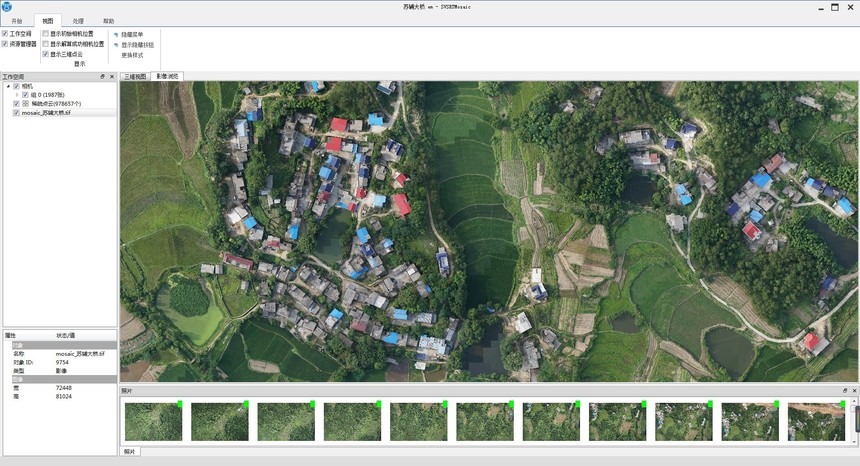Viewport: 860px width, 466px height.
Task: Select the 组 0 (1987张) row text
Action: 48,95
